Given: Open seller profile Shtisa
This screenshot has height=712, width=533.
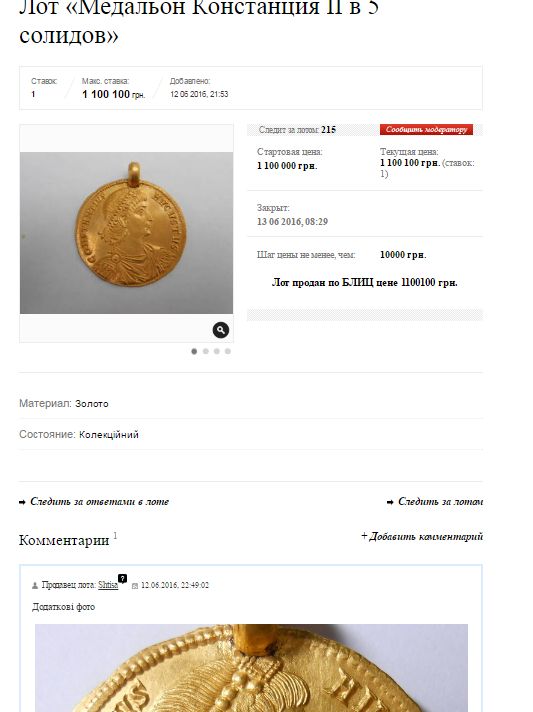Looking at the screenshot, I should pyautogui.click(x=108, y=585).
